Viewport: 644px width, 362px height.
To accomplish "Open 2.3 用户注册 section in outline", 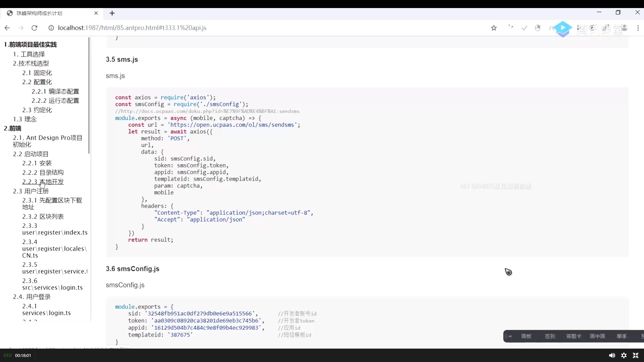I will 31,191.
